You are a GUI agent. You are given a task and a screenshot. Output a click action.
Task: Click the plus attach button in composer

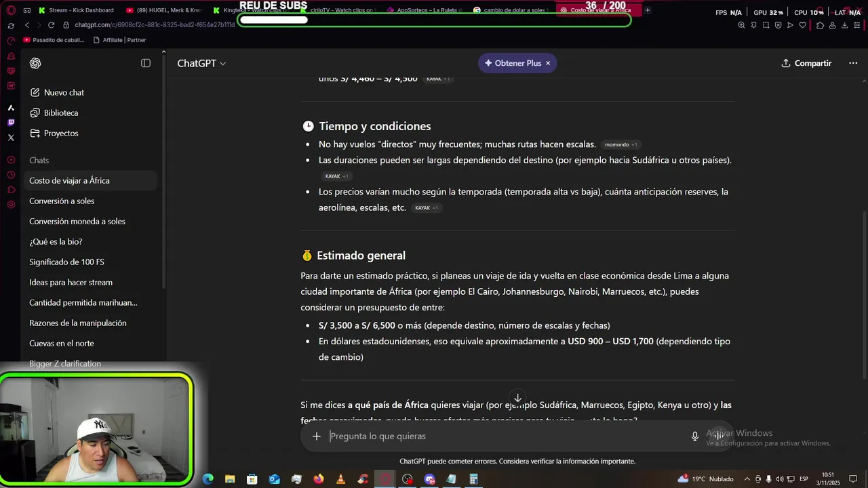tap(316, 436)
